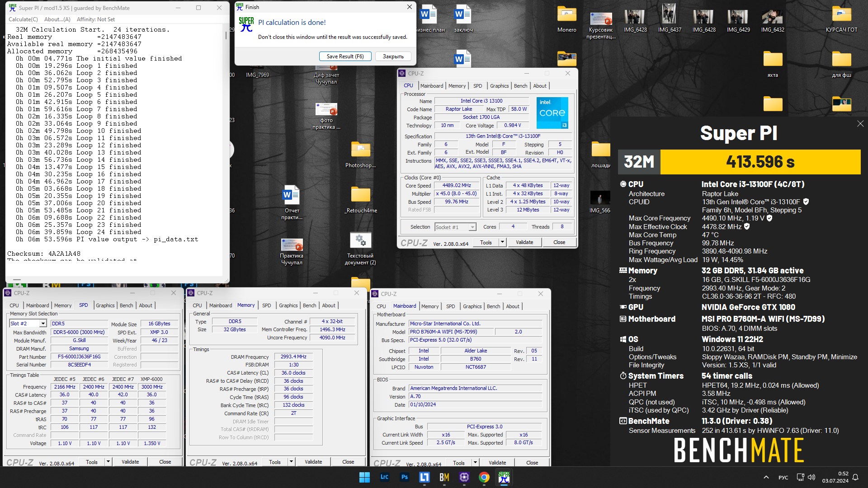This screenshot has height=488, width=868.
Task: Open the volume control in tray
Action: (811, 477)
